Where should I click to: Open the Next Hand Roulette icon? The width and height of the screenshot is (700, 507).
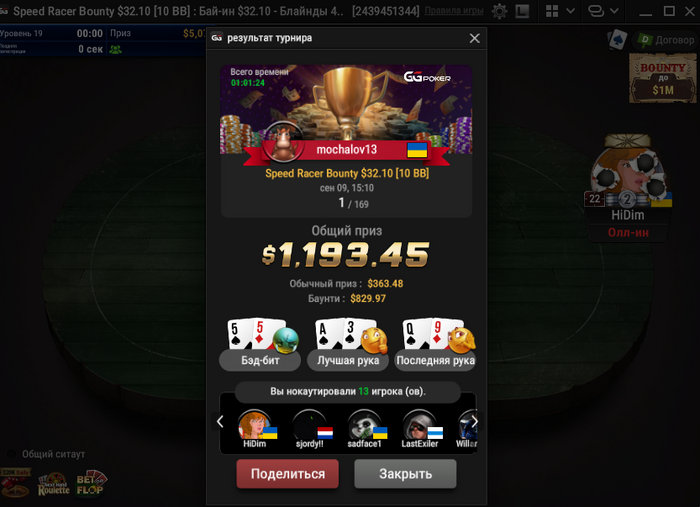54,485
